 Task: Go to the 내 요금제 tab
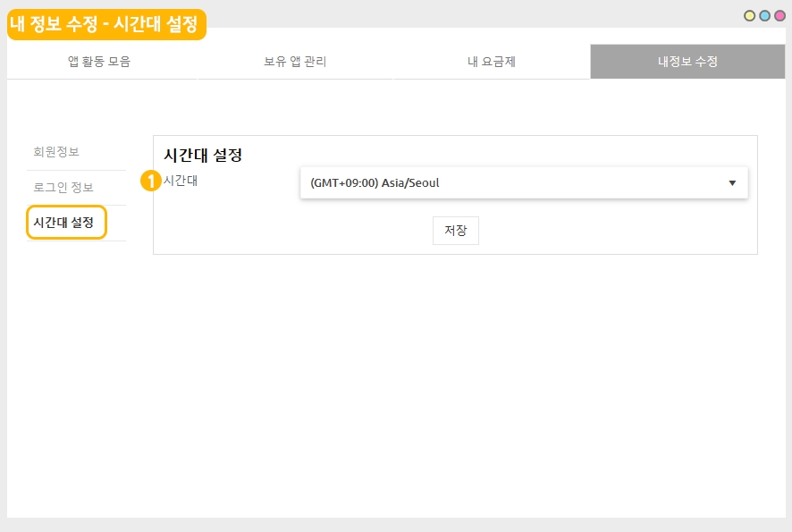tap(491, 62)
